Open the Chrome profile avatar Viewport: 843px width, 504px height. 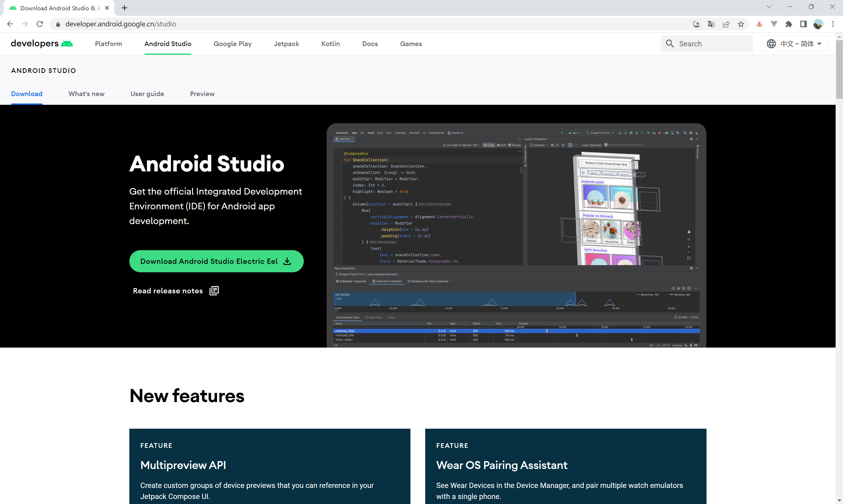[818, 24]
